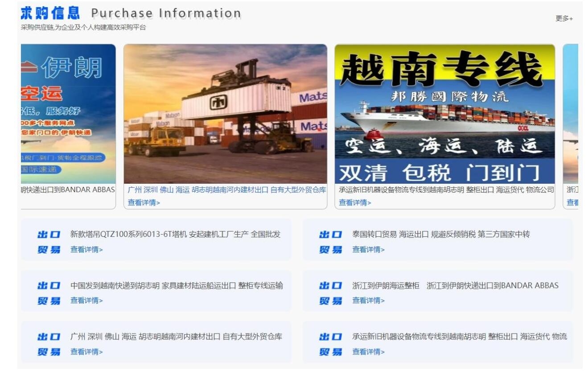Click 查看详情 under the 中国发到越南快递 listing

click(86, 301)
